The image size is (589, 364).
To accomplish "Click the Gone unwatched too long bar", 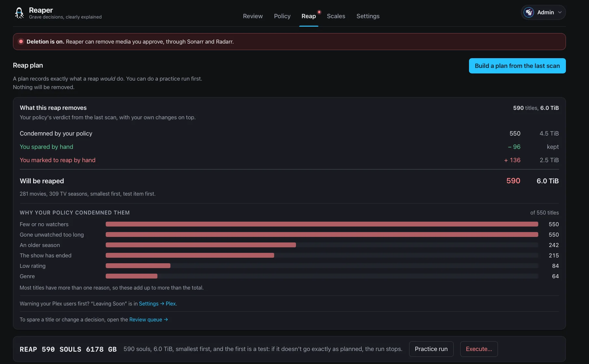I will (x=322, y=235).
